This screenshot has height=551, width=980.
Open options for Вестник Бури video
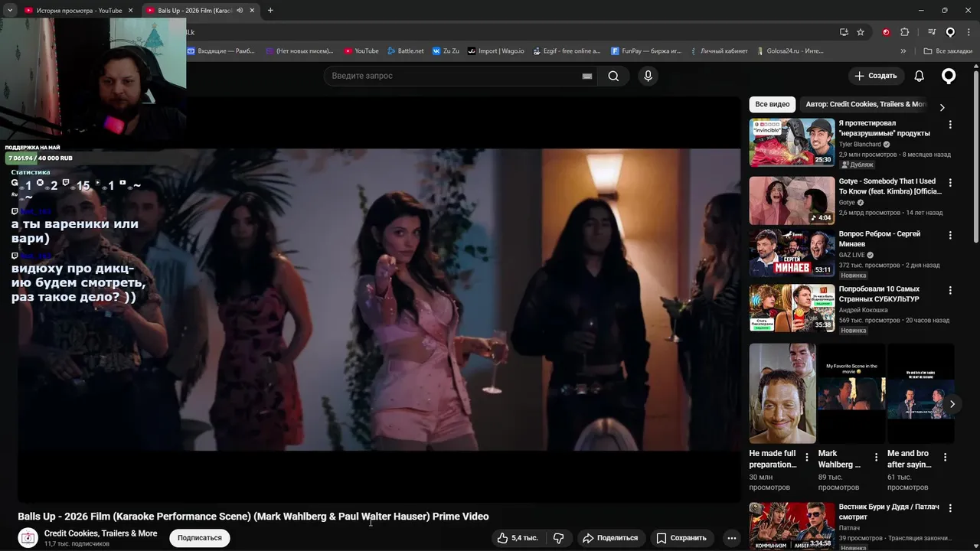pos(950,508)
